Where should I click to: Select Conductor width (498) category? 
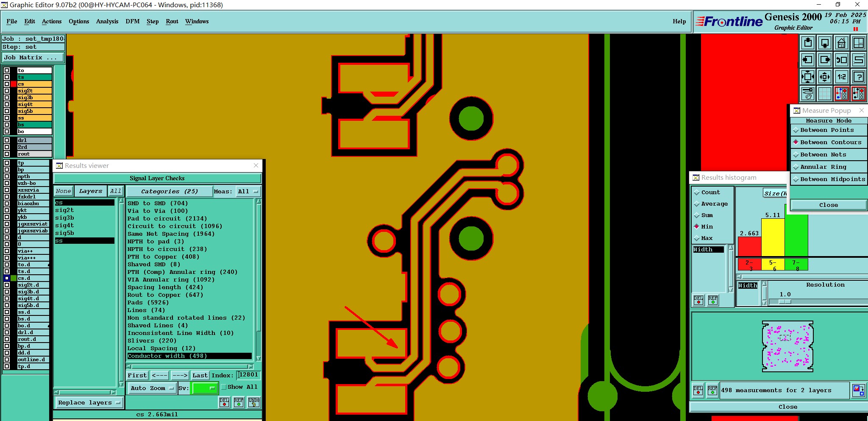click(x=189, y=356)
